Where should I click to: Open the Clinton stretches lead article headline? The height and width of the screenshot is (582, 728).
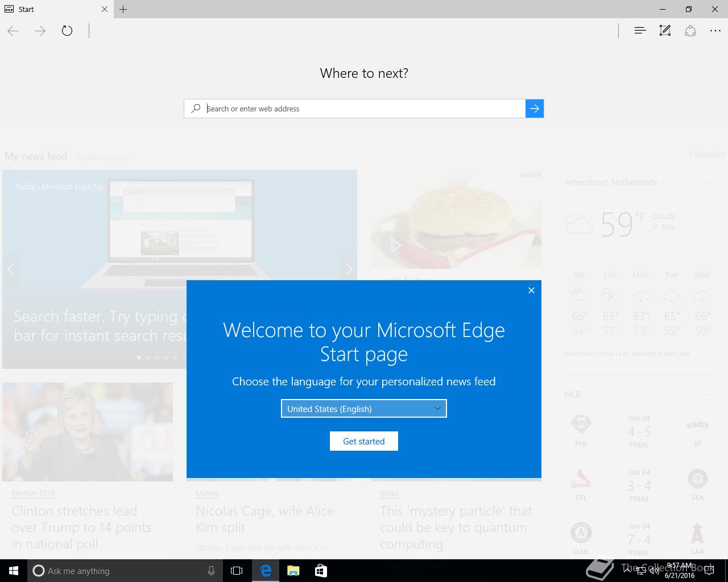[x=81, y=527]
